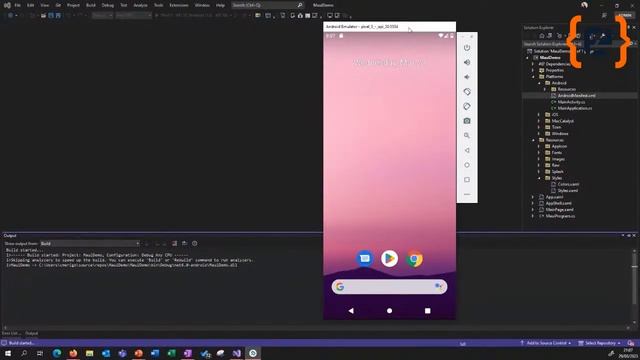Image resolution: width=640 pixels, height=360 pixels.
Task: Click the back triangle in emulator side toolbar
Action: pyautogui.click(x=467, y=150)
